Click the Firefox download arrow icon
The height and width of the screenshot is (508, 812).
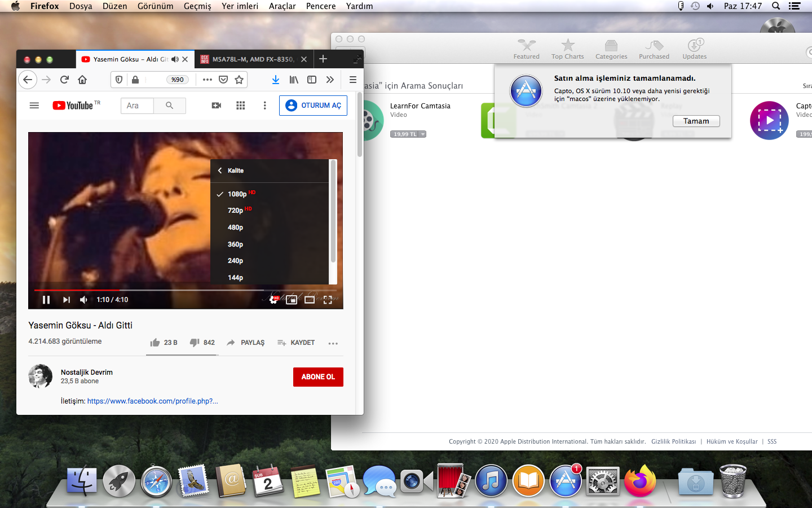276,80
